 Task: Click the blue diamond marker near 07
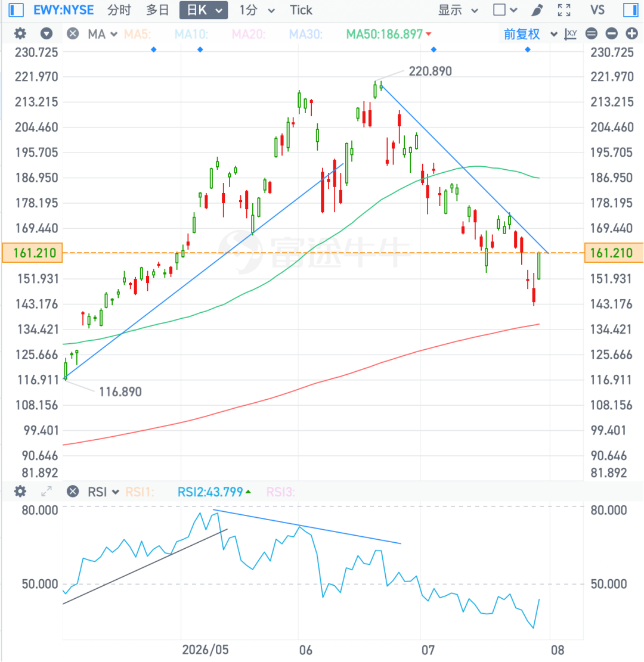[434, 50]
